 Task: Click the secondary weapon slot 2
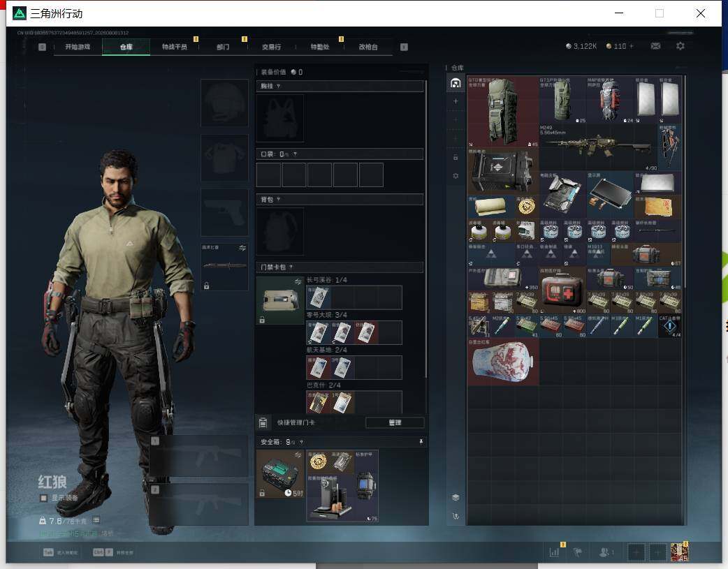(198, 504)
